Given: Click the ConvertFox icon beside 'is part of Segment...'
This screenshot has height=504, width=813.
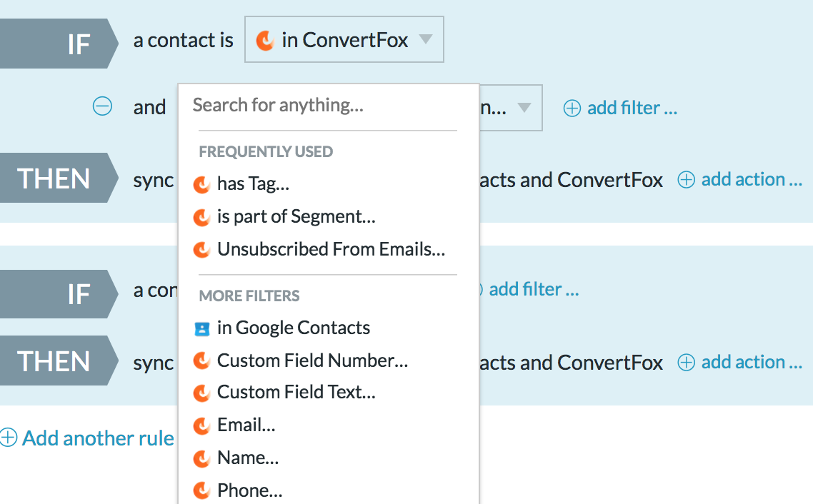Looking at the screenshot, I should [201, 217].
